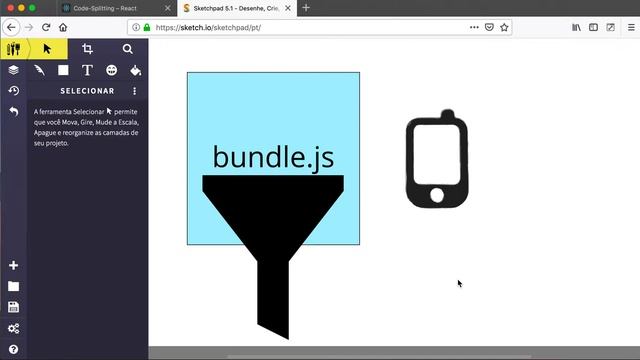Image resolution: width=640 pixels, height=360 pixels.
Task: Select the mobile phone drawing
Action: point(437,159)
